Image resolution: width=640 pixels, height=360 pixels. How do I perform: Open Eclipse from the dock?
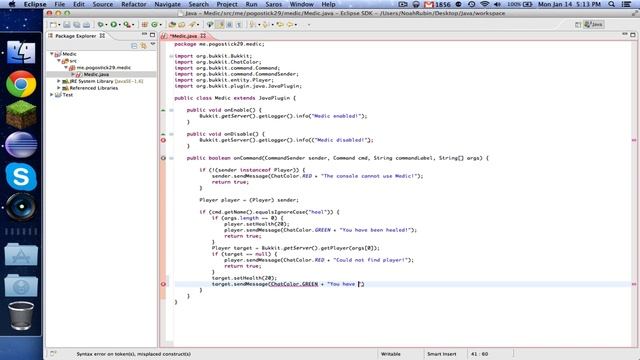[x=21, y=144]
